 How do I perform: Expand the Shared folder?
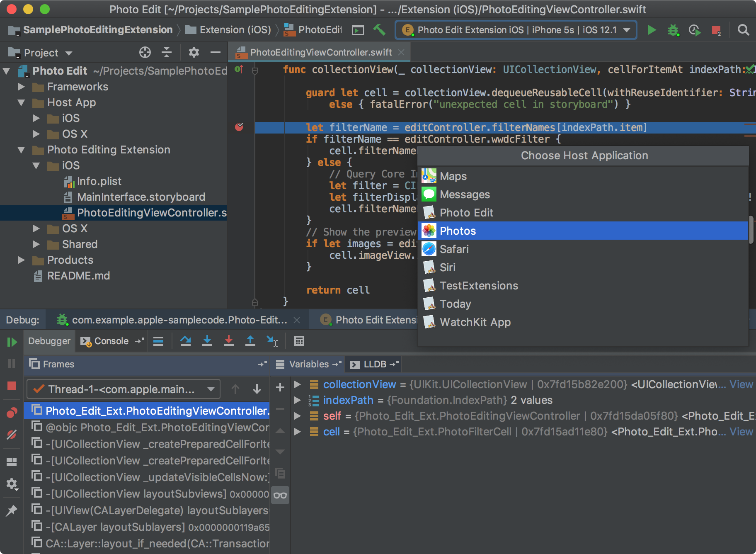(36, 244)
